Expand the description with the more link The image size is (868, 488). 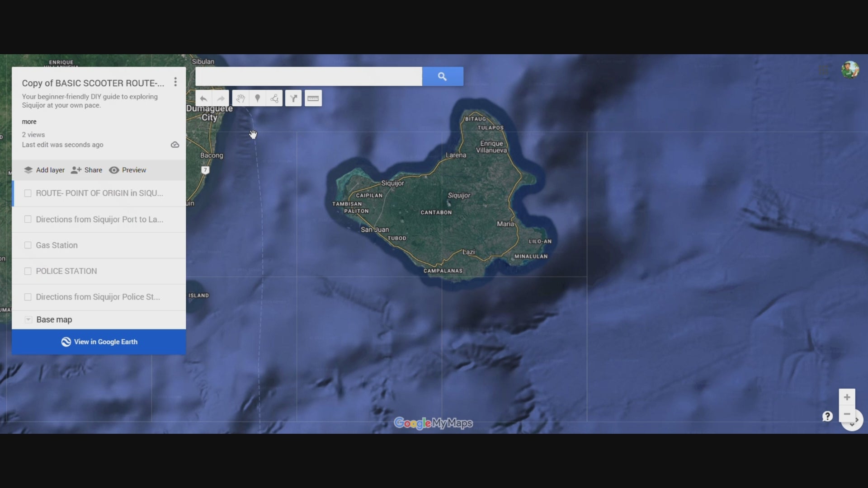pos(29,122)
